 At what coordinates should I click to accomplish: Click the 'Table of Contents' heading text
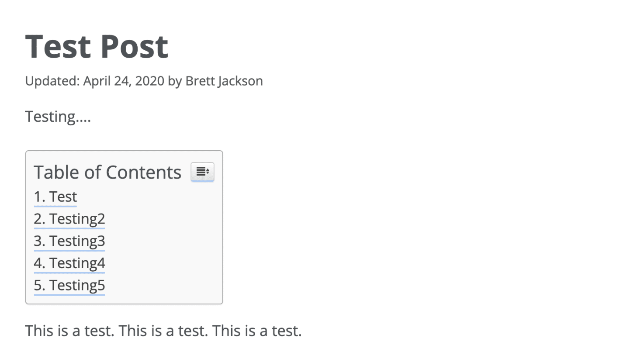107,173
